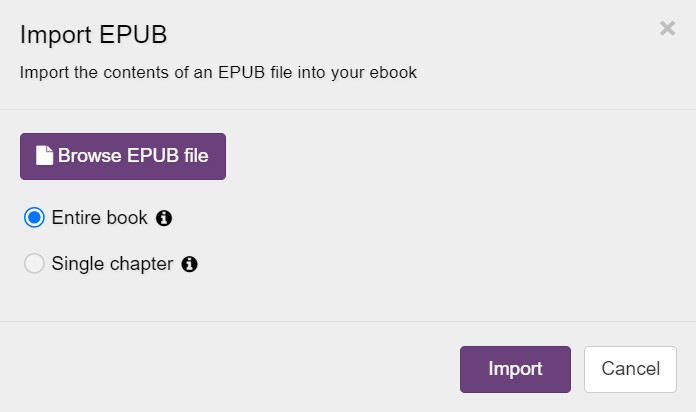Click the file icon on Browse button
This screenshot has height=412, width=696.
[x=44, y=156]
